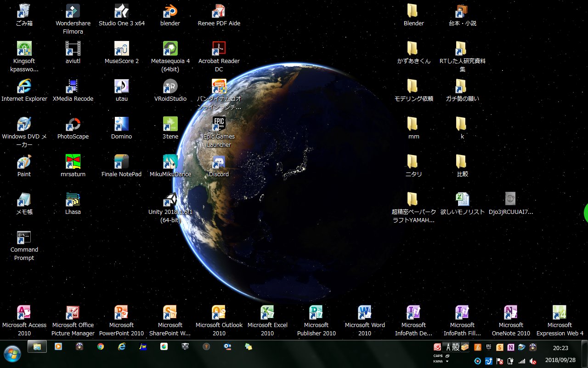
Task: Select Kingsoft kpassword desktop icon
Action: [24, 57]
